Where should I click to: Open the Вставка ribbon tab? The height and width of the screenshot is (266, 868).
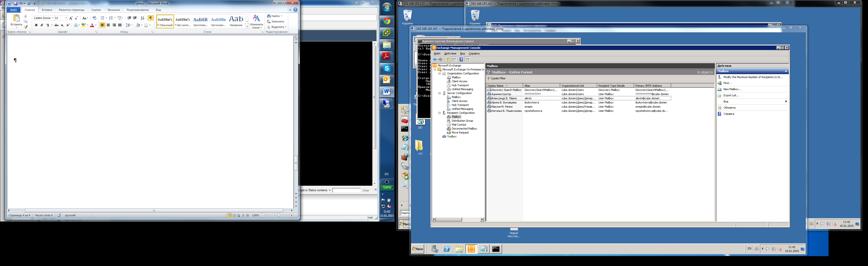(47, 10)
